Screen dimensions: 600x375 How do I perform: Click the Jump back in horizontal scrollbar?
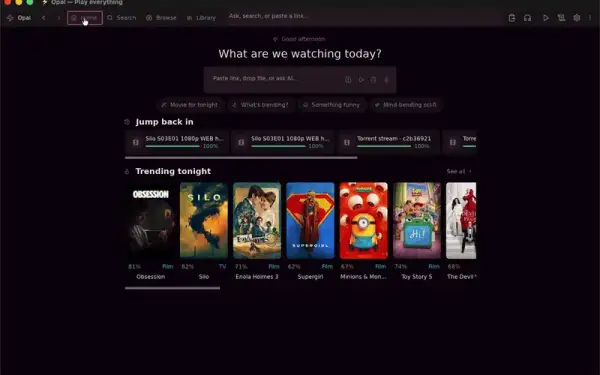(x=241, y=157)
